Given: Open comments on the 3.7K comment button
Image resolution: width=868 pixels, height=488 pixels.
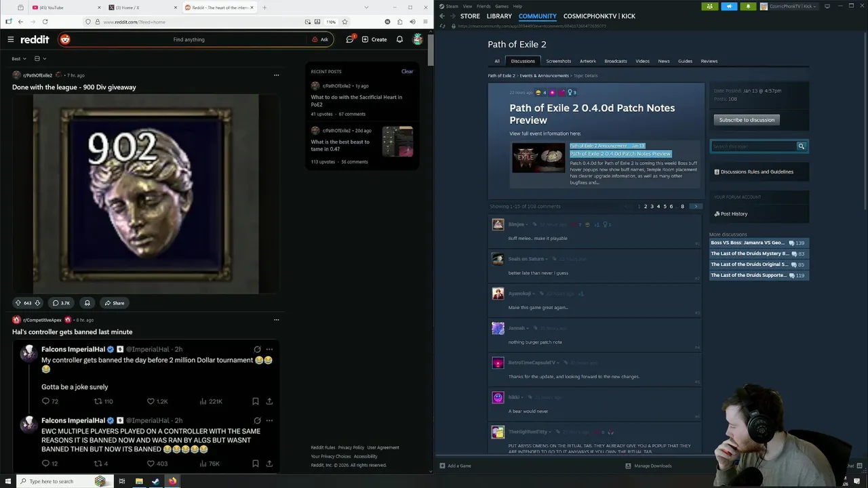Looking at the screenshot, I should click(61, 303).
